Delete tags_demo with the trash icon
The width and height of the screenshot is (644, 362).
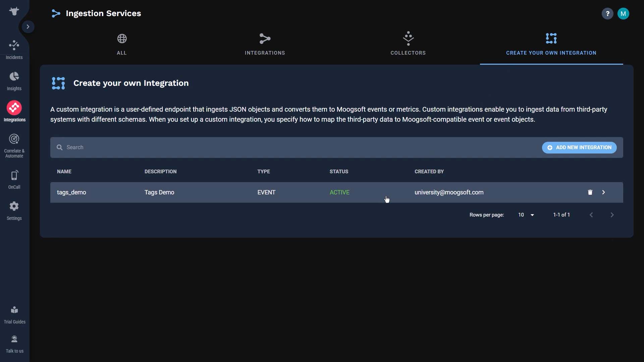[590, 192]
